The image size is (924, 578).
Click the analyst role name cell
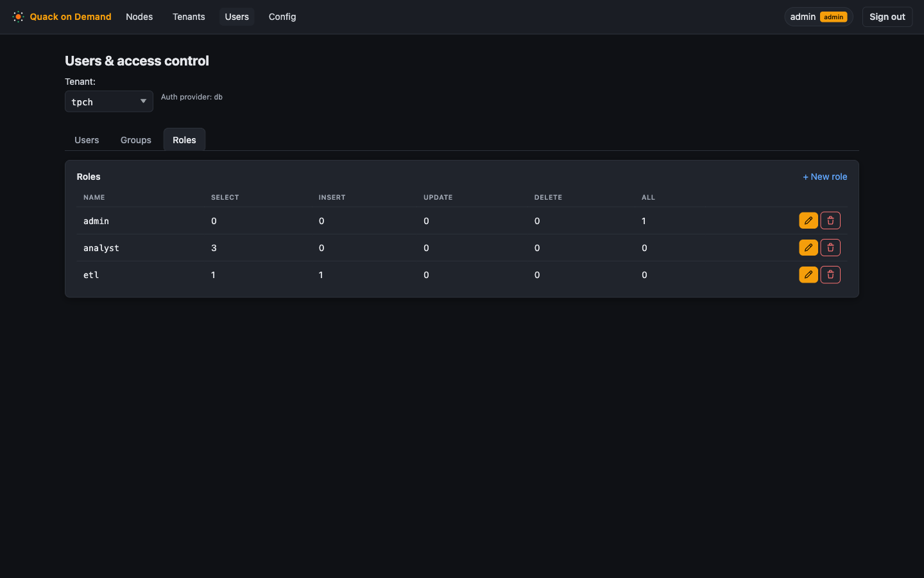[x=101, y=248]
